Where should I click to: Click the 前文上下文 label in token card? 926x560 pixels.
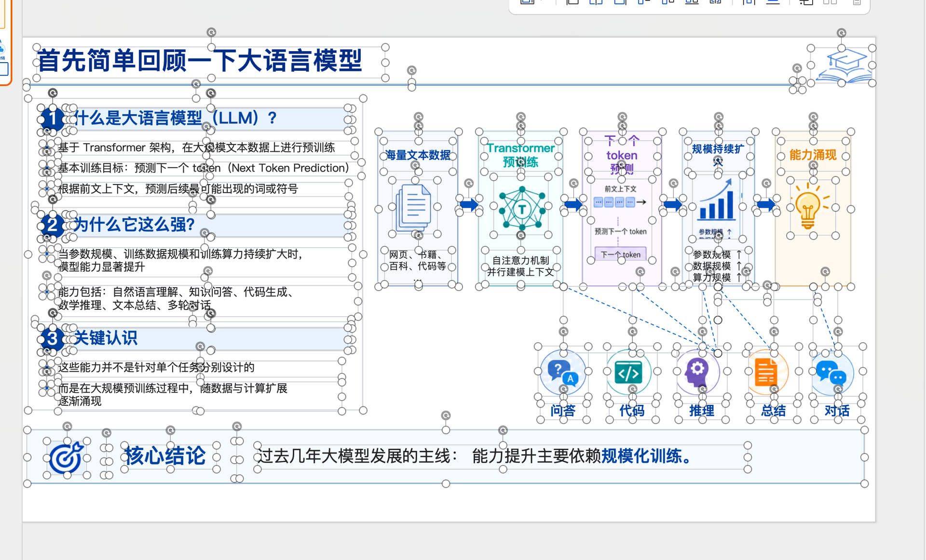tap(620, 189)
